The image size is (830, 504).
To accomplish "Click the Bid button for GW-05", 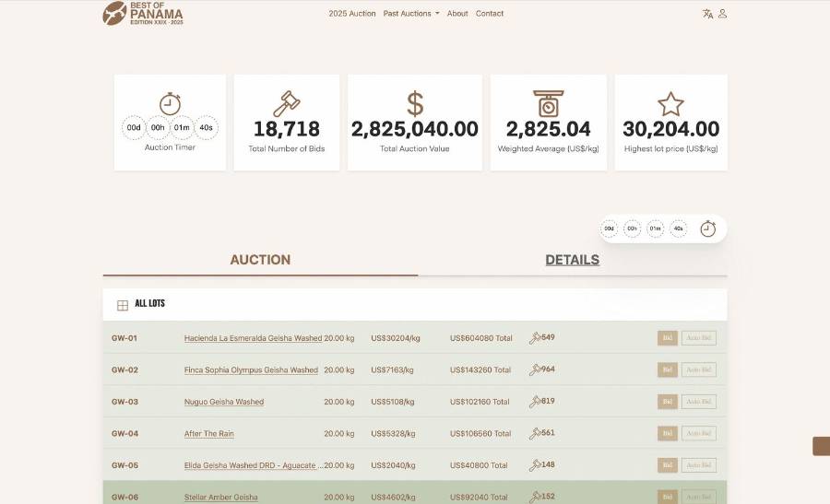I will [668, 465].
